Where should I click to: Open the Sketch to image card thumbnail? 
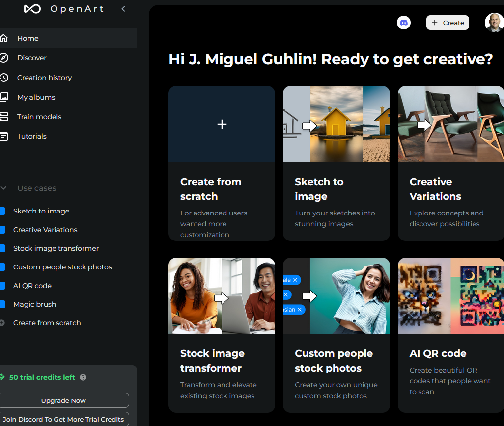(x=336, y=124)
